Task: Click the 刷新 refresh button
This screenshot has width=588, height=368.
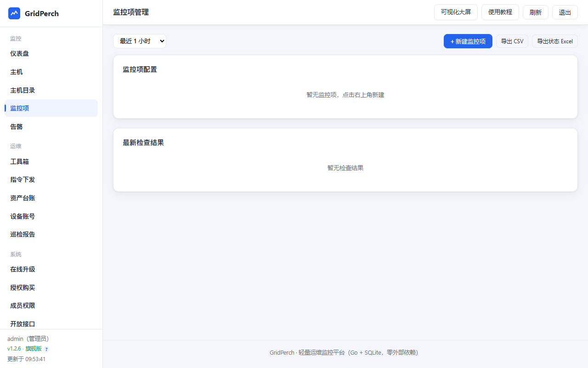Action: click(536, 12)
